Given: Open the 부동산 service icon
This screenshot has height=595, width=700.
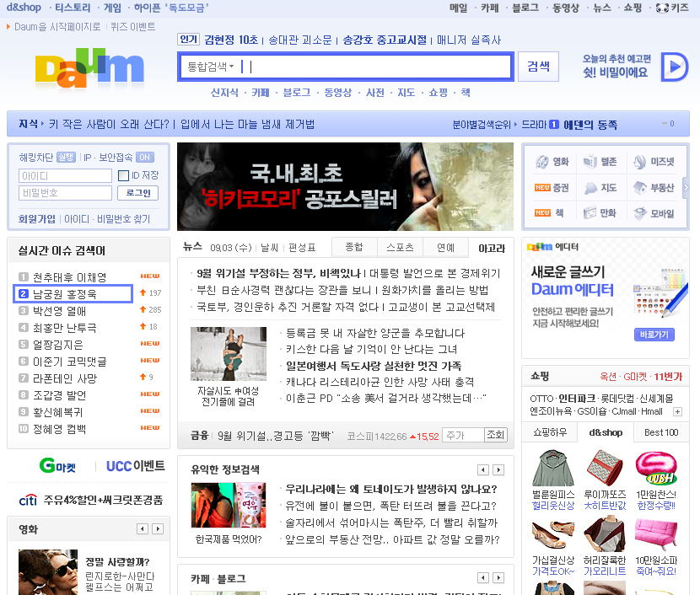Looking at the screenshot, I should tap(654, 188).
